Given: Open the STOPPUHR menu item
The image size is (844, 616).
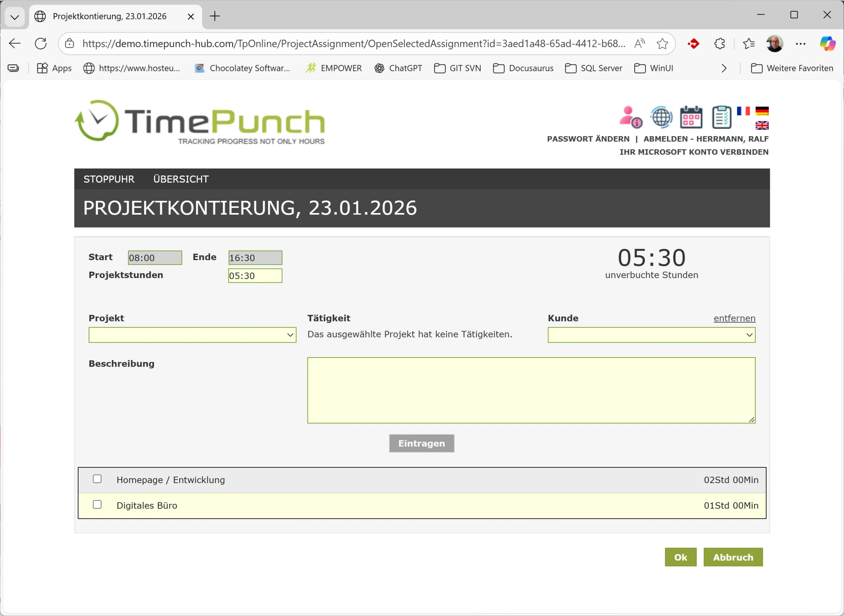Looking at the screenshot, I should point(109,179).
